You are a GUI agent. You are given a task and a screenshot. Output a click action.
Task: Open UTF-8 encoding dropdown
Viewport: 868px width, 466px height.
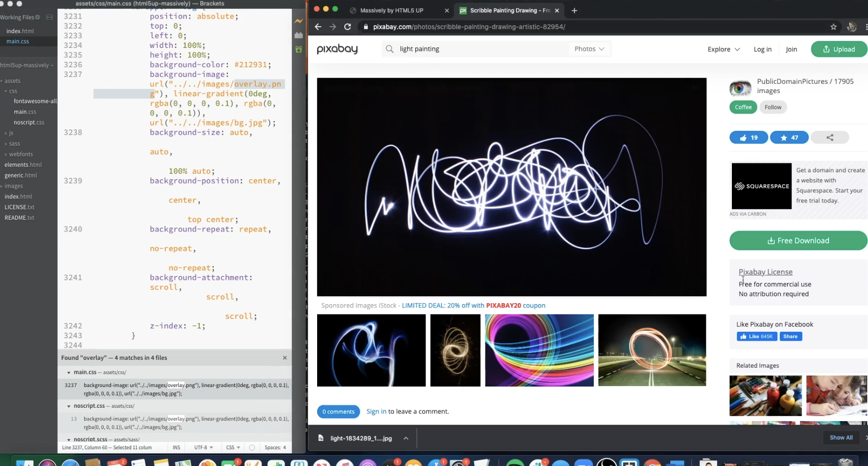tap(203, 447)
